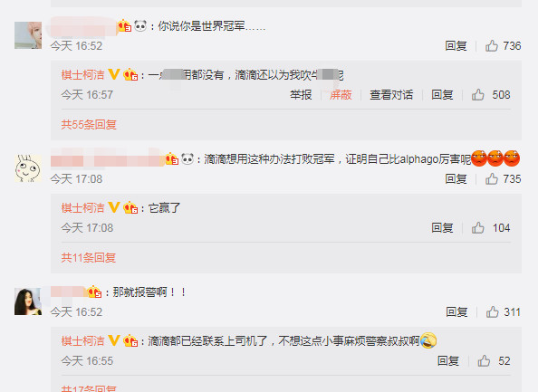This screenshot has width=538, height=392.
Task: Click the crown membership badge on the '它赢了' reply
Action: (130, 207)
